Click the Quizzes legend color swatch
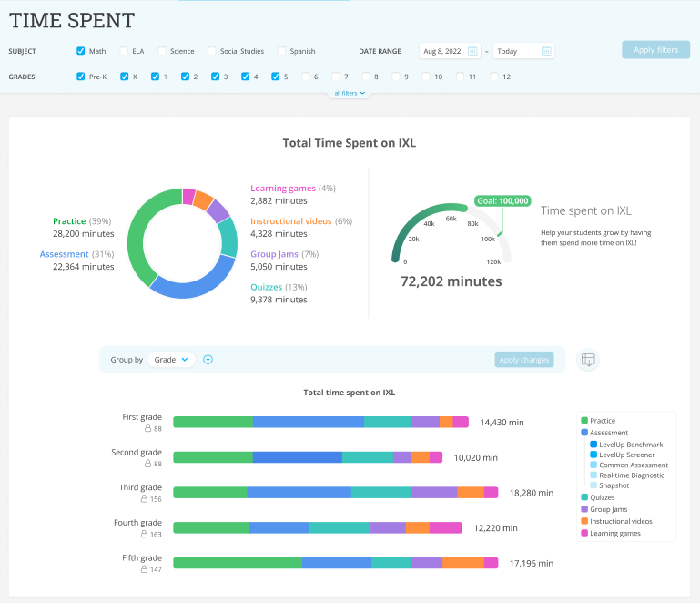700x603 pixels. click(584, 497)
